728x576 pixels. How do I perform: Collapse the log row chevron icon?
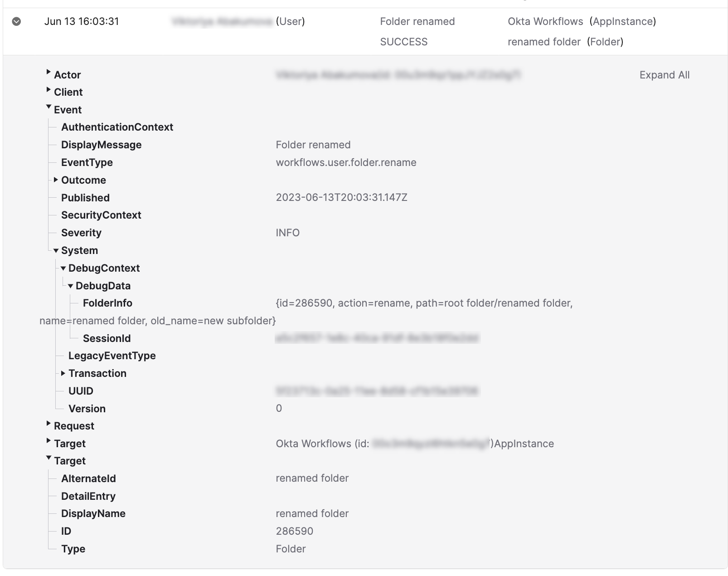pos(16,21)
